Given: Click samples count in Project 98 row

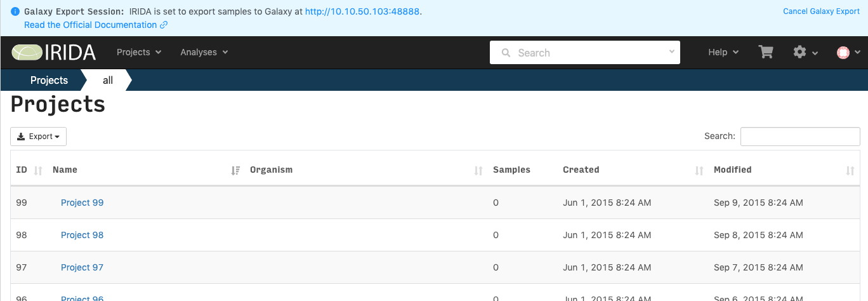Looking at the screenshot, I should pyautogui.click(x=496, y=235).
